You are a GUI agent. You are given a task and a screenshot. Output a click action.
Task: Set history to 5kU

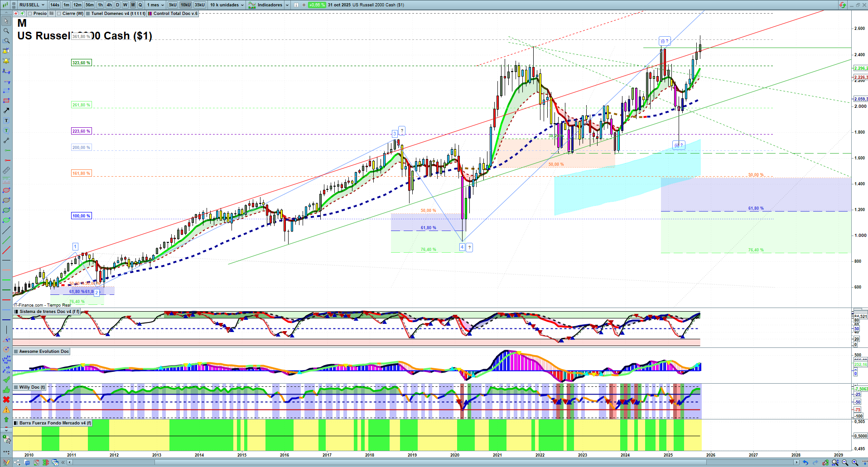click(173, 5)
